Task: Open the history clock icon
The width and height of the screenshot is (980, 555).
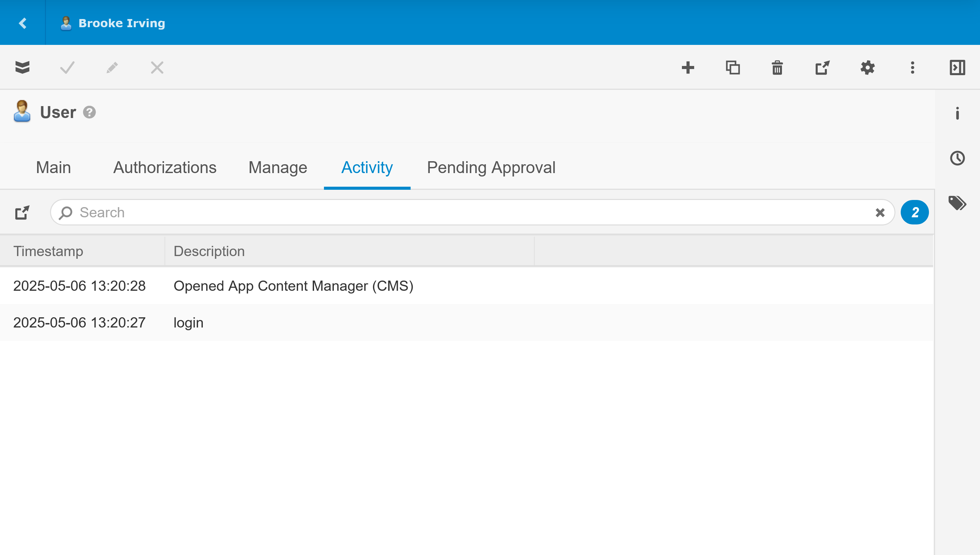Action: click(957, 158)
